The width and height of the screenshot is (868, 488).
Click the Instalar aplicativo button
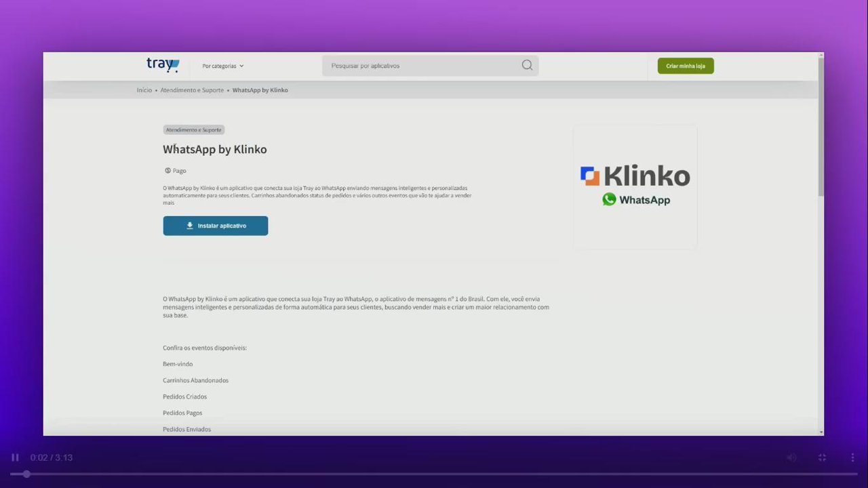(x=215, y=226)
